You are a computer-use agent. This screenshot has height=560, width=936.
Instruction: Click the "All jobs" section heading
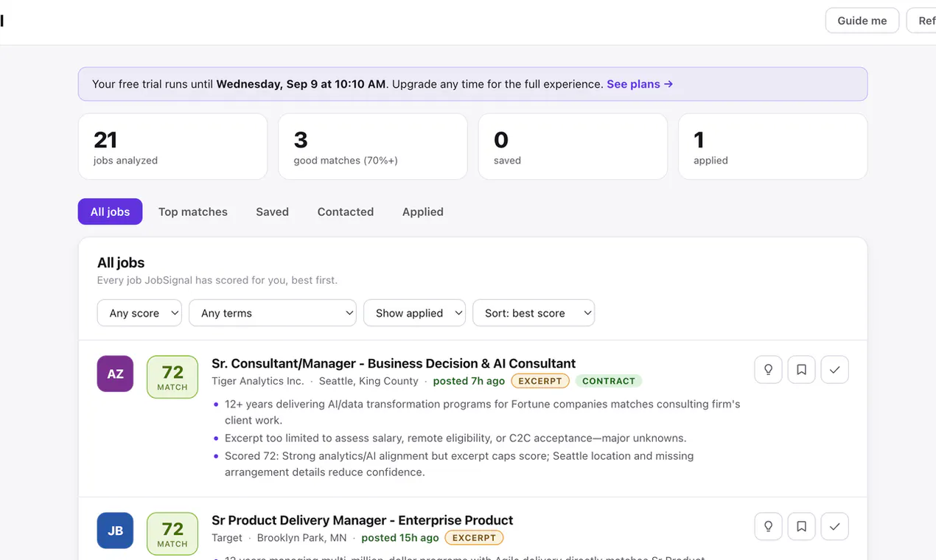point(121,262)
